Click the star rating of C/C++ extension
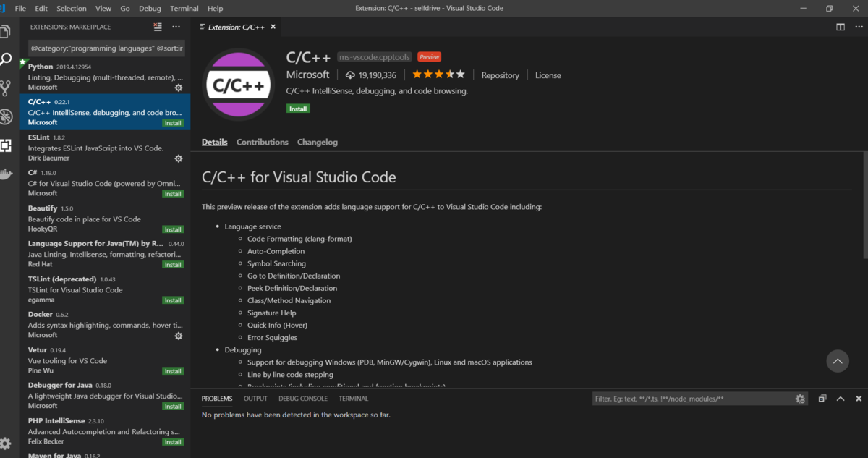This screenshot has height=458, width=868. (438, 75)
